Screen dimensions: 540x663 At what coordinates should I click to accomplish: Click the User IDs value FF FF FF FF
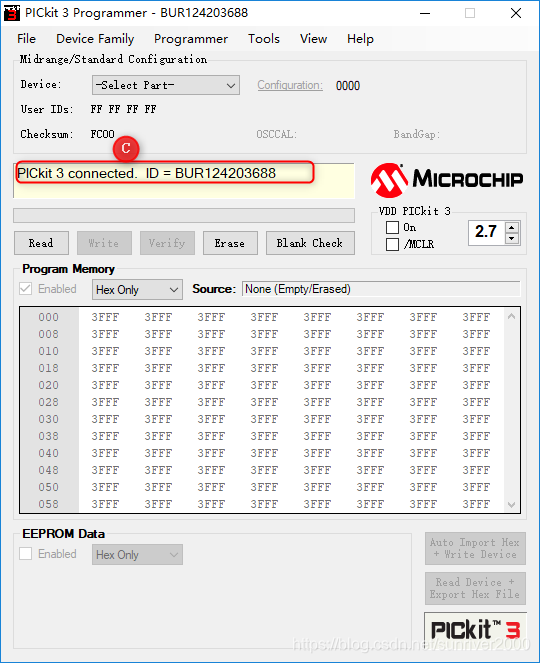click(x=123, y=109)
